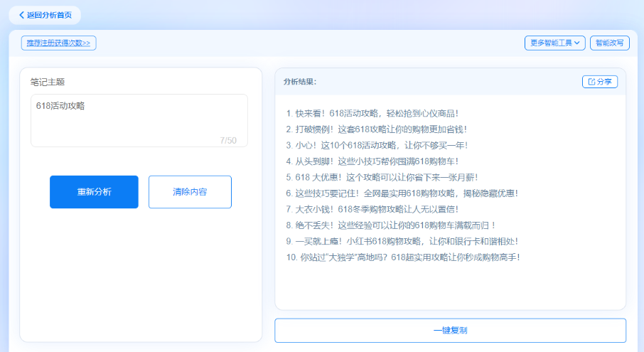Choose result 8 starting with 绝不丢失
The height and width of the screenshot is (352, 644).
tap(396, 225)
